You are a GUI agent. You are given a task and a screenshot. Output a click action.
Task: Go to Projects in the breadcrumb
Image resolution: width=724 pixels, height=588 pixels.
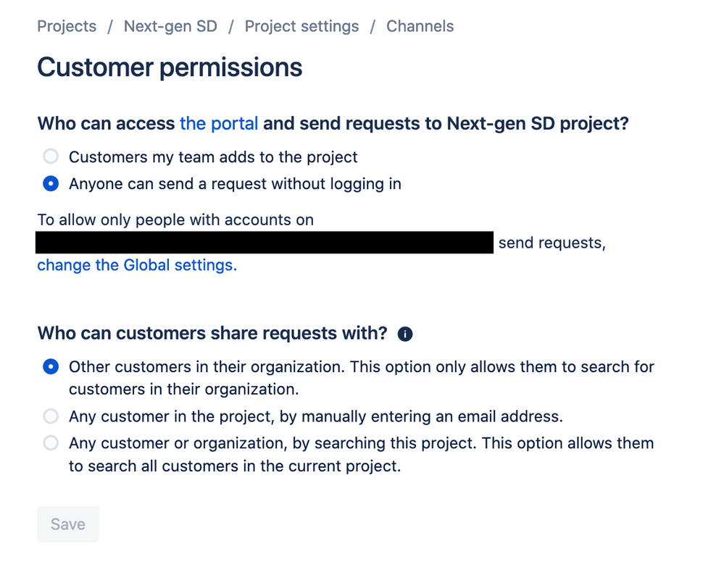(67, 27)
